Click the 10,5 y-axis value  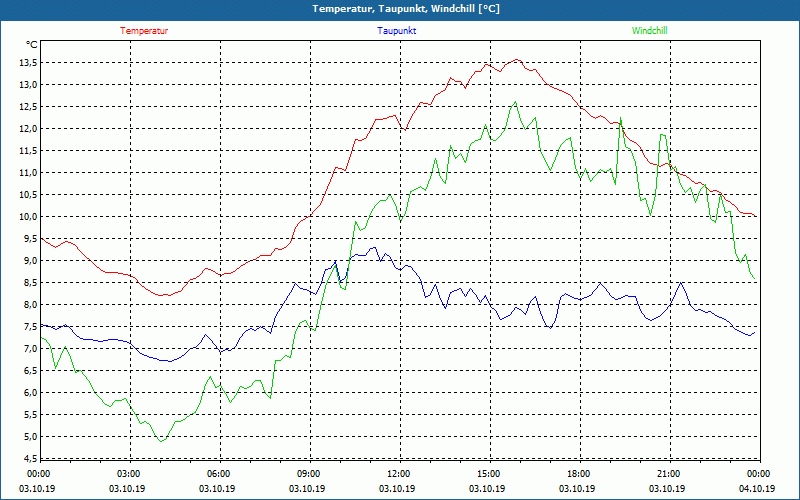(29, 194)
